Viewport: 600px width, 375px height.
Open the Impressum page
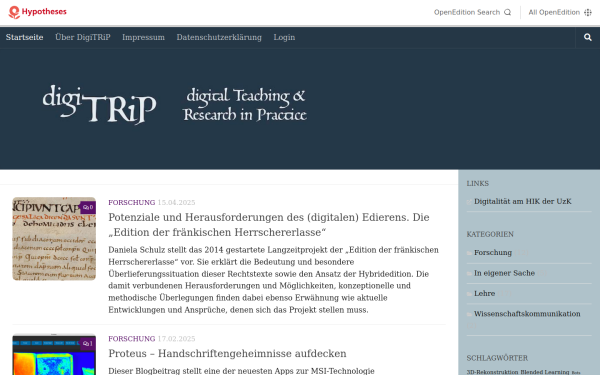143,37
